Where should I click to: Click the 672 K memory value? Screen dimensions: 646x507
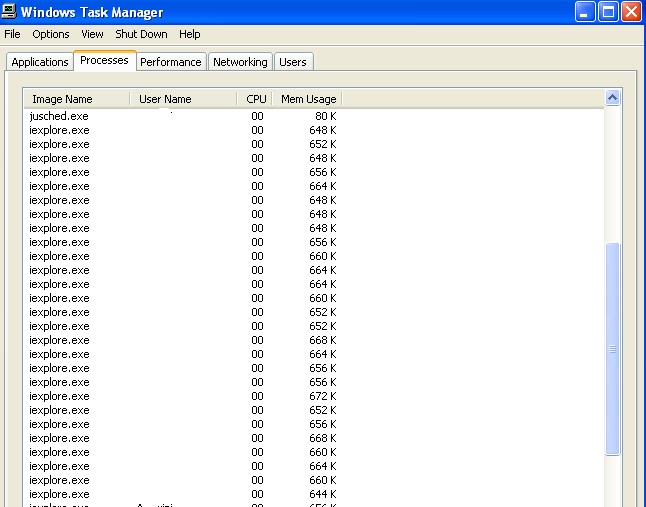[323, 396]
